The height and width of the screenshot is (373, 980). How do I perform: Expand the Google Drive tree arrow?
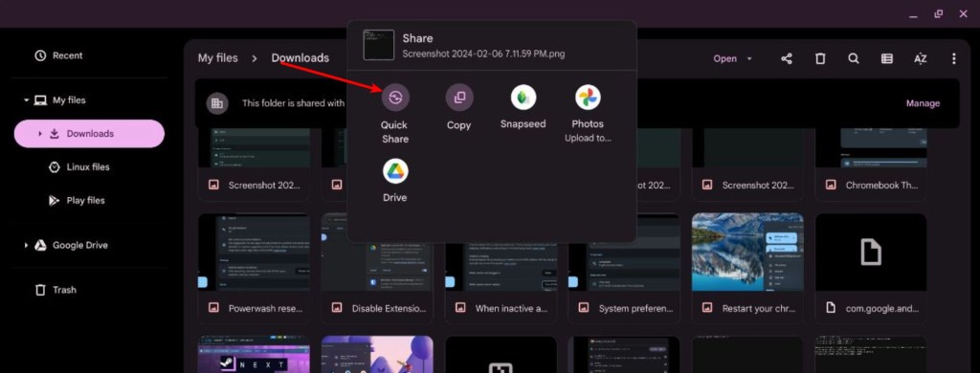pos(26,246)
